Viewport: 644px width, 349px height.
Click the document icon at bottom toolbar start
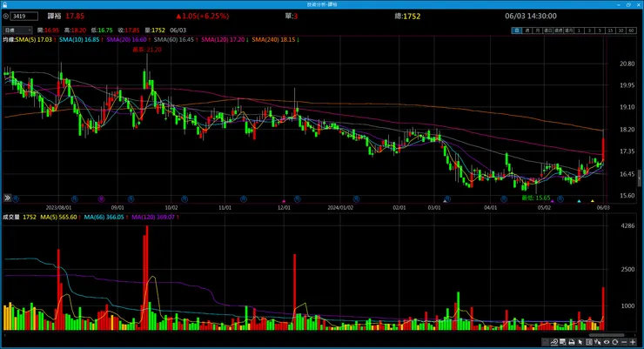point(545,342)
